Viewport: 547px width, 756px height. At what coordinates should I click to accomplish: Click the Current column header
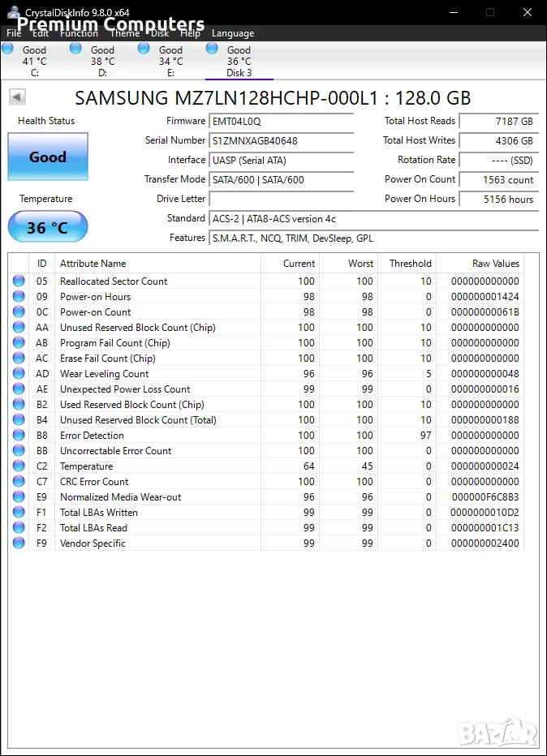290,264
